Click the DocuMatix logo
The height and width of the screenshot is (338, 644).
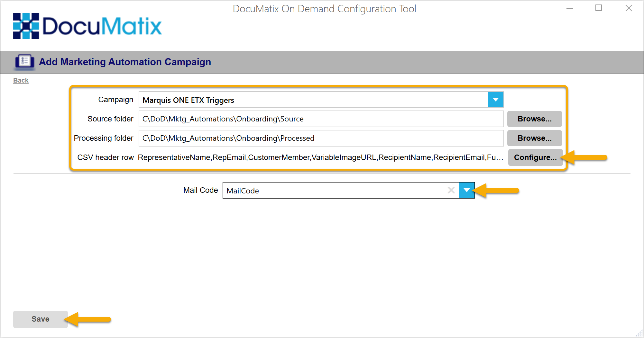(87, 26)
